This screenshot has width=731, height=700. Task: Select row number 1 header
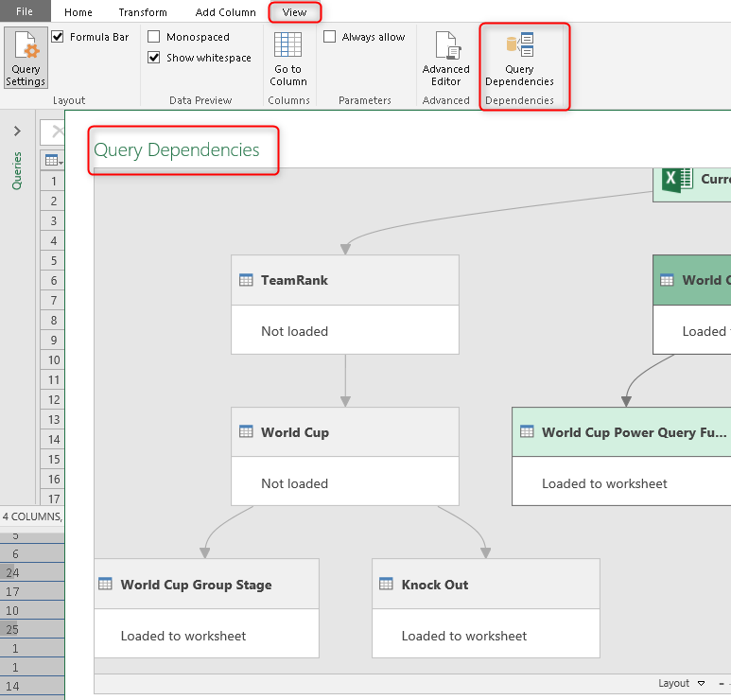pyautogui.click(x=53, y=181)
